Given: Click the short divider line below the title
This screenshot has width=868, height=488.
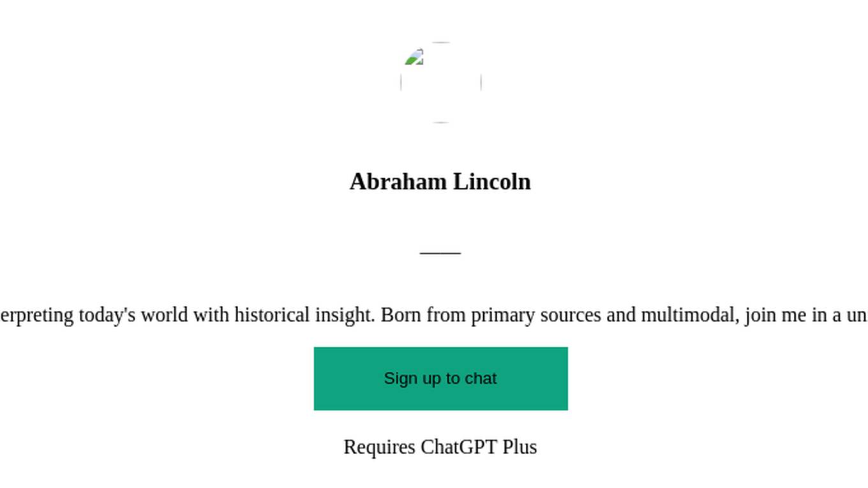Looking at the screenshot, I should (x=440, y=253).
